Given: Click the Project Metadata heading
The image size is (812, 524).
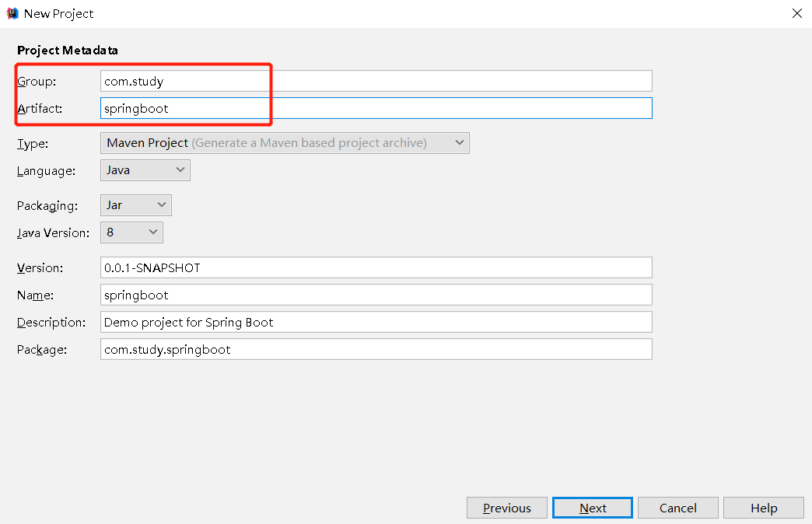Looking at the screenshot, I should 68,50.
